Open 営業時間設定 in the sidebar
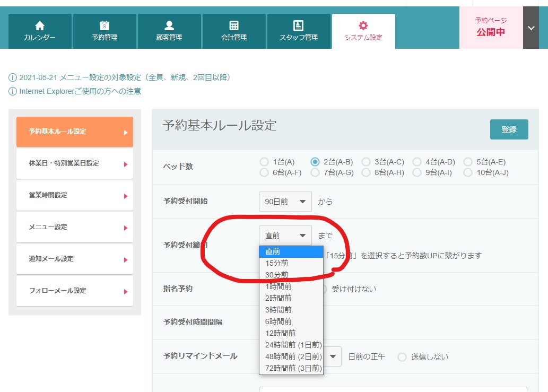 click(74, 195)
